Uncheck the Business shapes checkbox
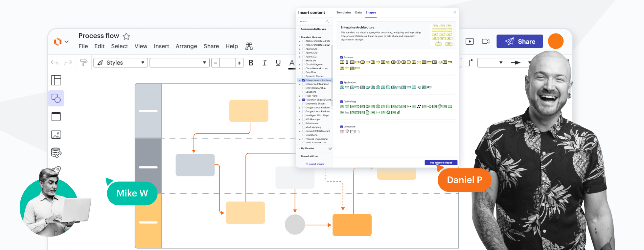This screenshot has height=250, width=644. (x=342, y=57)
